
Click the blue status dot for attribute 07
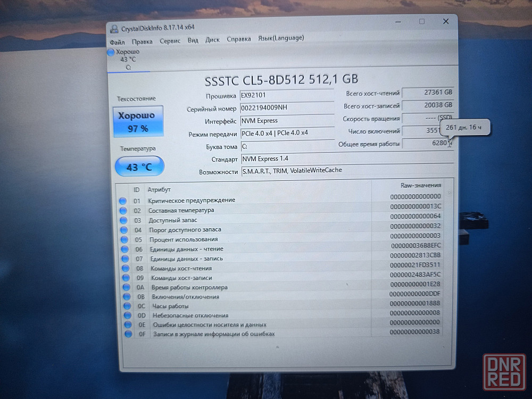(x=125, y=259)
